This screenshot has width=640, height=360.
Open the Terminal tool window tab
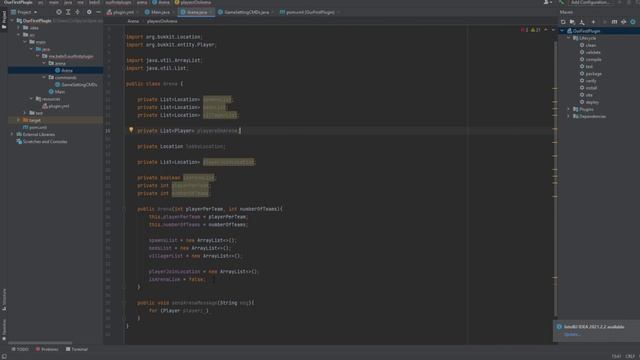(x=77, y=349)
